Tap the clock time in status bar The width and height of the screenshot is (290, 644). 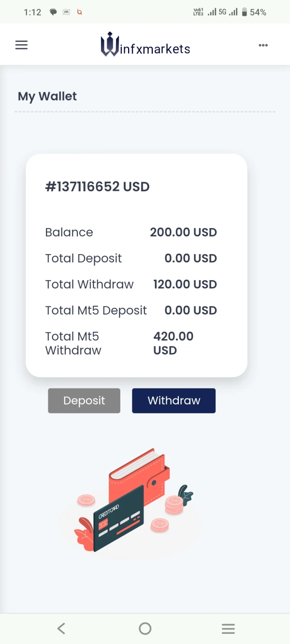point(32,13)
